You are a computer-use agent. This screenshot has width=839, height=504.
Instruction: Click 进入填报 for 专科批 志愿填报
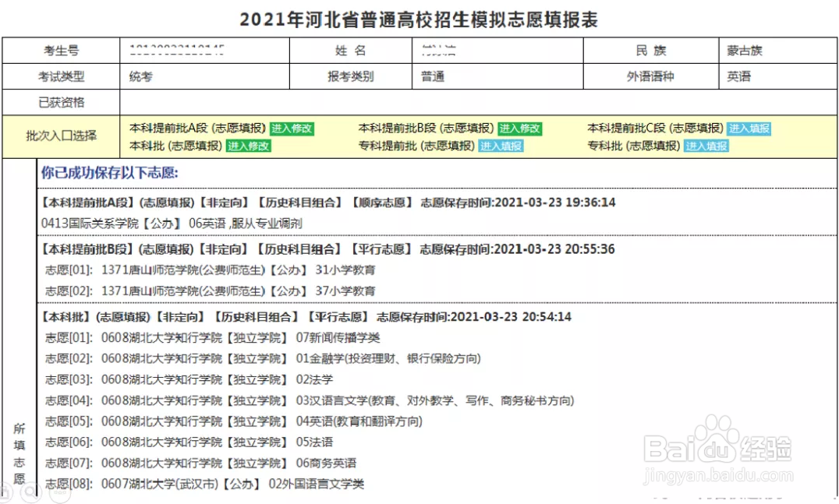(x=706, y=146)
